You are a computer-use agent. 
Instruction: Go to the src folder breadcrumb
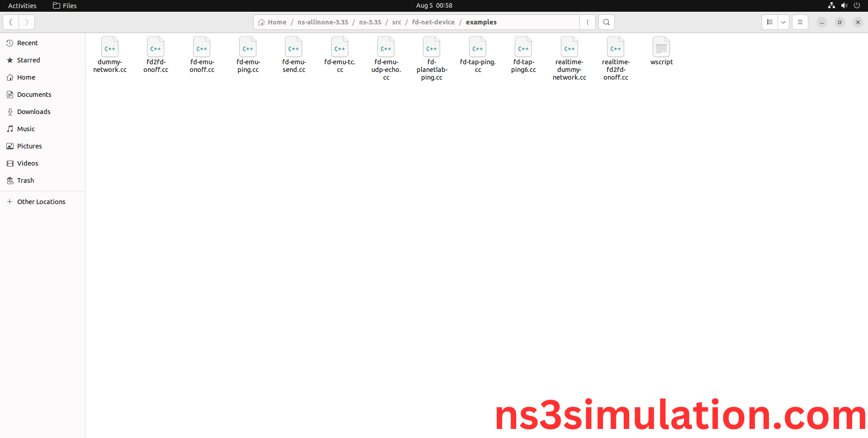[396, 22]
